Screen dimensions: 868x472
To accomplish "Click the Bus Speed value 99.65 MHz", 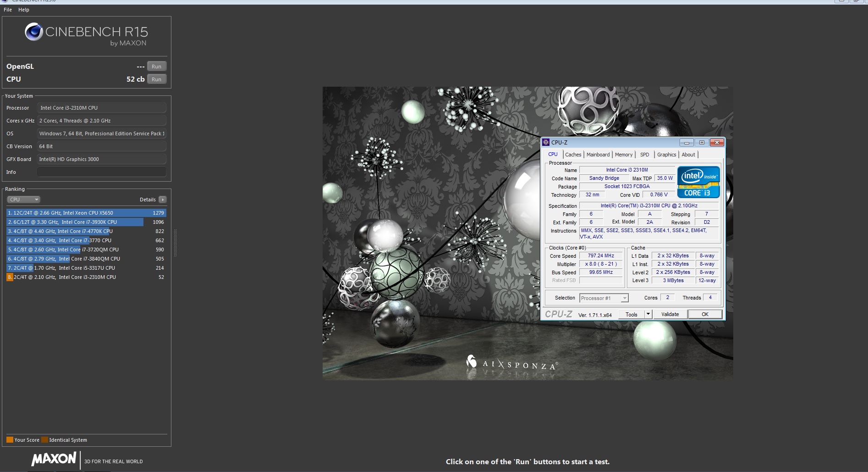I will click(601, 272).
